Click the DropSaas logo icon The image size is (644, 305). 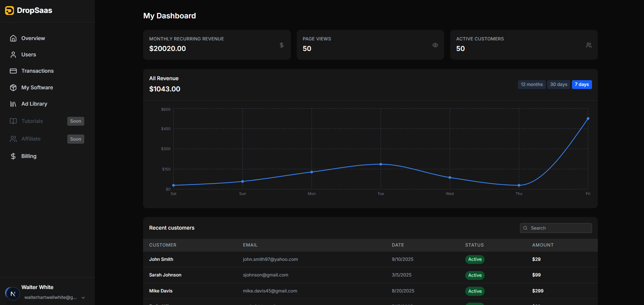coord(10,11)
